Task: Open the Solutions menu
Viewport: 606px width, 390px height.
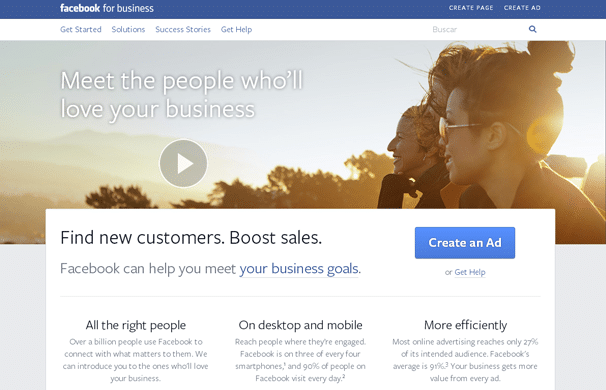Action: point(128,29)
